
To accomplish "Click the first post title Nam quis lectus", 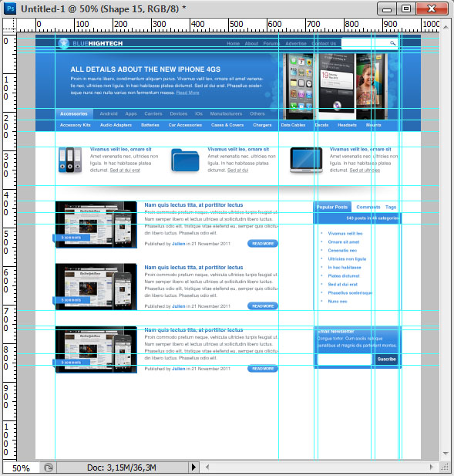I will click(x=193, y=205).
